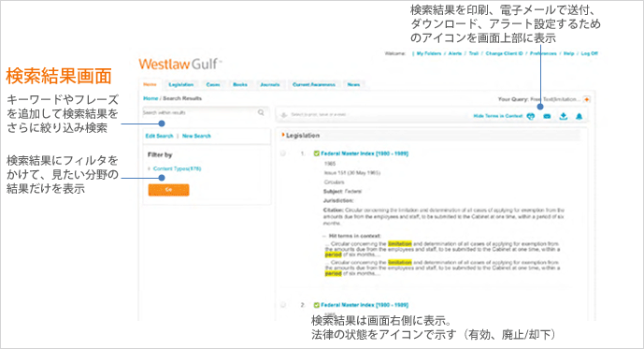Open the My Folders link

(429, 53)
